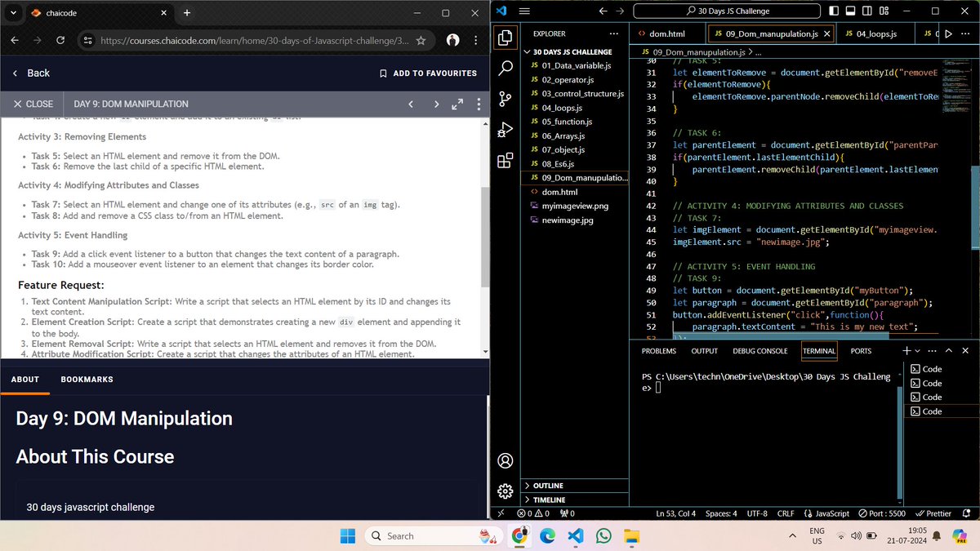Open the Extensions view in VS Code
The image size is (980, 551).
[506, 160]
